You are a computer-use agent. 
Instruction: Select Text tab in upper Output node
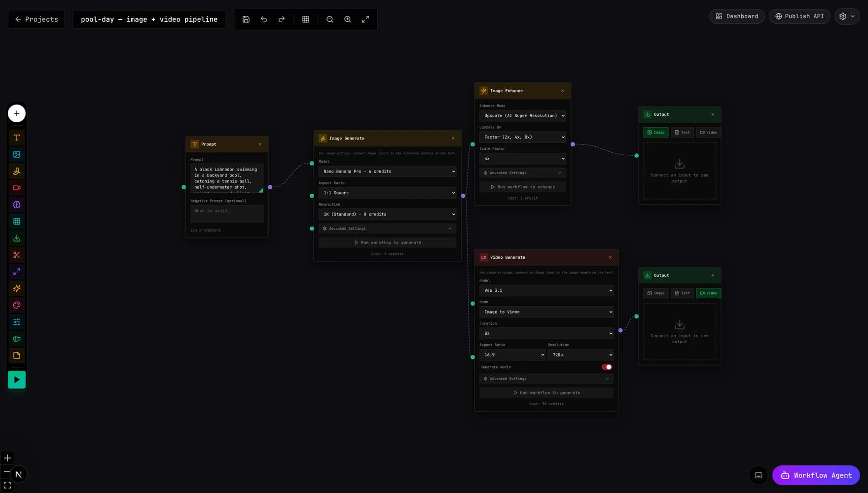point(682,132)
